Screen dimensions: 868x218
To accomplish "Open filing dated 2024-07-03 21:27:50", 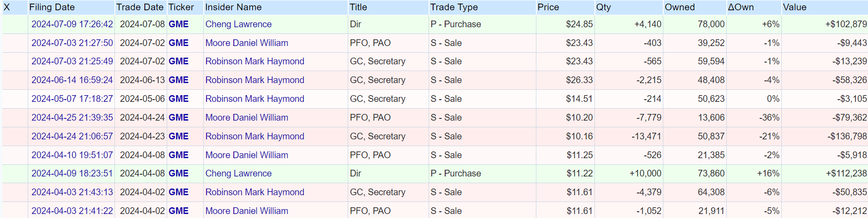I will (72, 43).
